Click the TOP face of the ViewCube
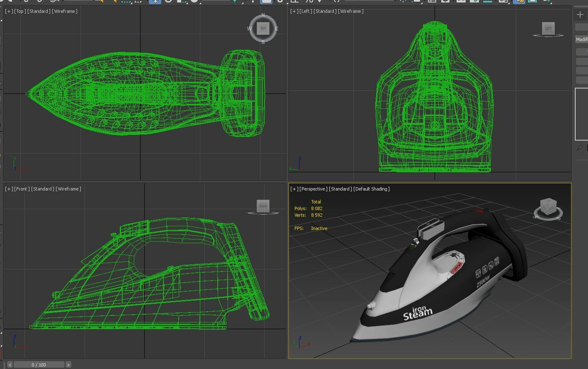This screenshot has width=588, height=369. point(263,28)
